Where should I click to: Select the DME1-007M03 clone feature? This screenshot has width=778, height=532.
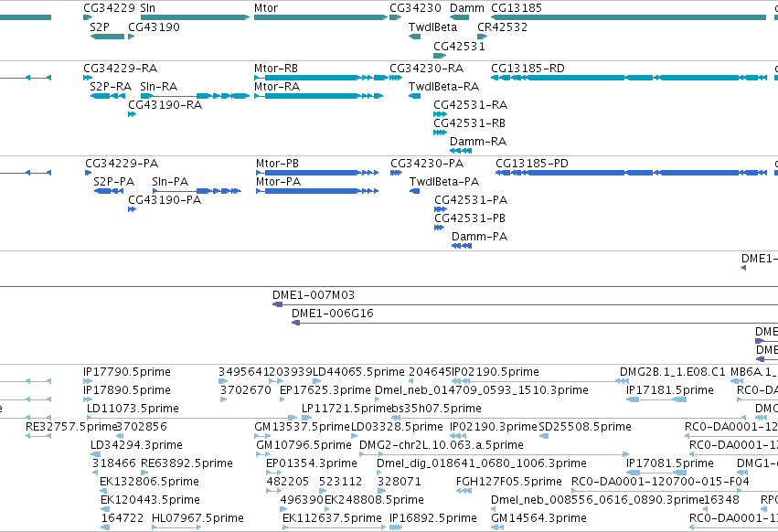(525, 304)
